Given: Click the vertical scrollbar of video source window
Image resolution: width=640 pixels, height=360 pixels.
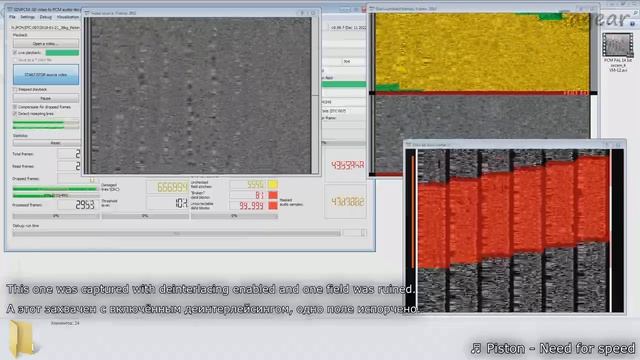Looking at the screenshot, I should point(315,96).
